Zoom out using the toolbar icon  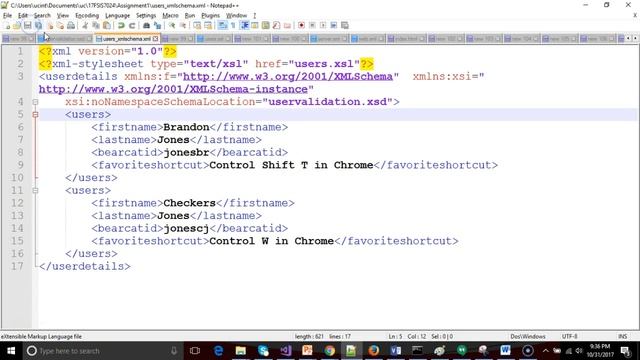[183, 25]
